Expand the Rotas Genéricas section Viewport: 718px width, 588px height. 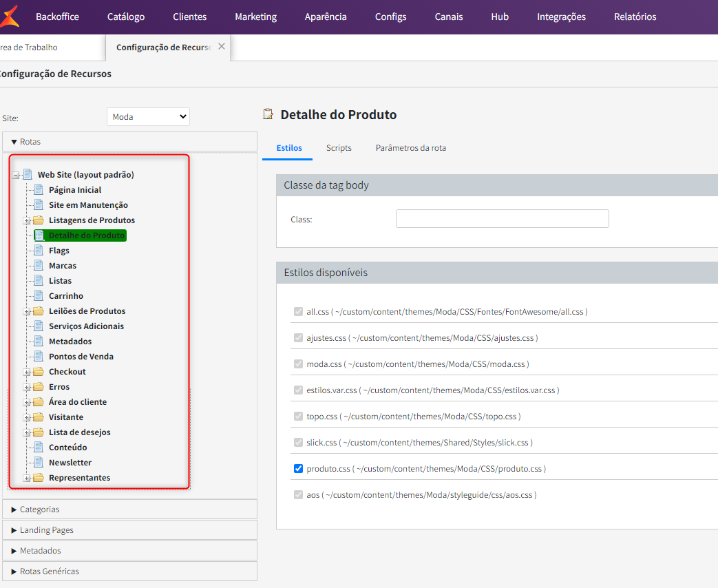(x=129, y=571)
